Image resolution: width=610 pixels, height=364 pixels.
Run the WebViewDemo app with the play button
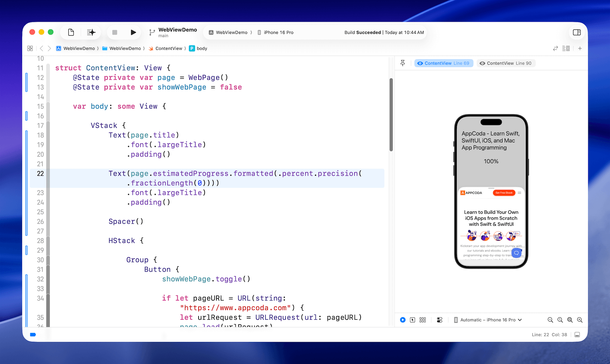133,32
